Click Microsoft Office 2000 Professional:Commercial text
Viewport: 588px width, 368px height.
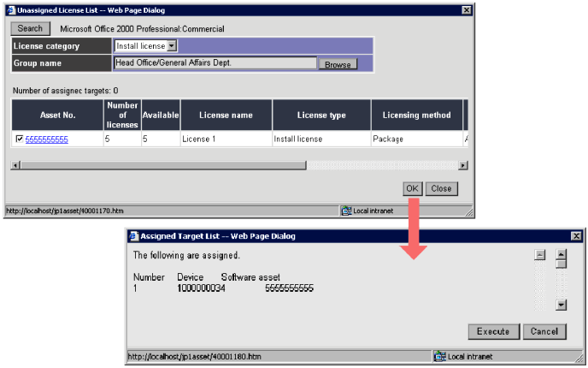click(x=142, y=29)
